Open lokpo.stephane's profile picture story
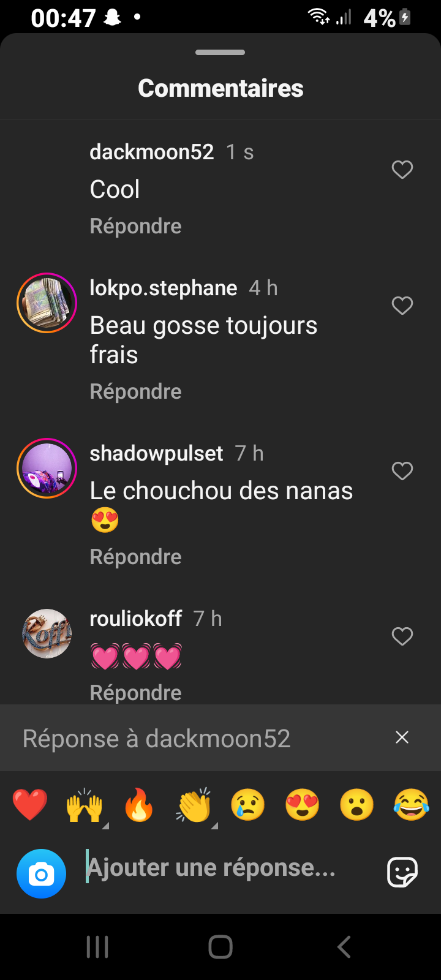 47,303
